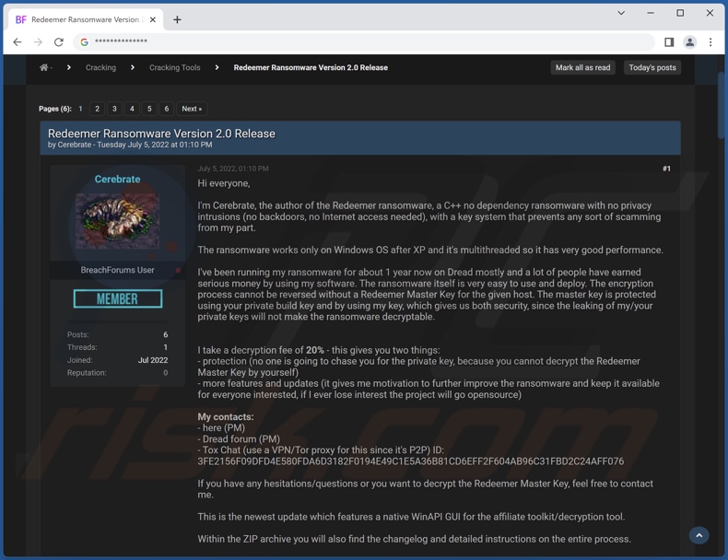728x560 pixels.
Task: Click the forum home icon in breadcrumb
Action: click(44, 68)
